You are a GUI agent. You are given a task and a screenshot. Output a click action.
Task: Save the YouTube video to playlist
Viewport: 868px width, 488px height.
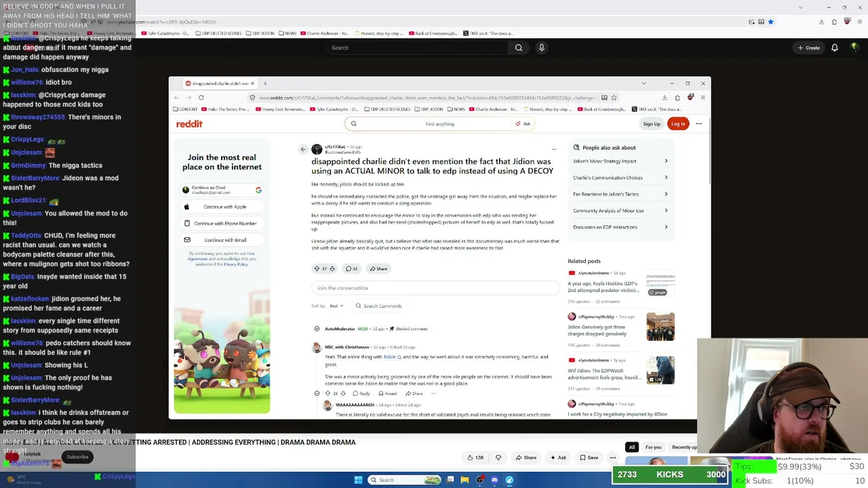point(589,457)
